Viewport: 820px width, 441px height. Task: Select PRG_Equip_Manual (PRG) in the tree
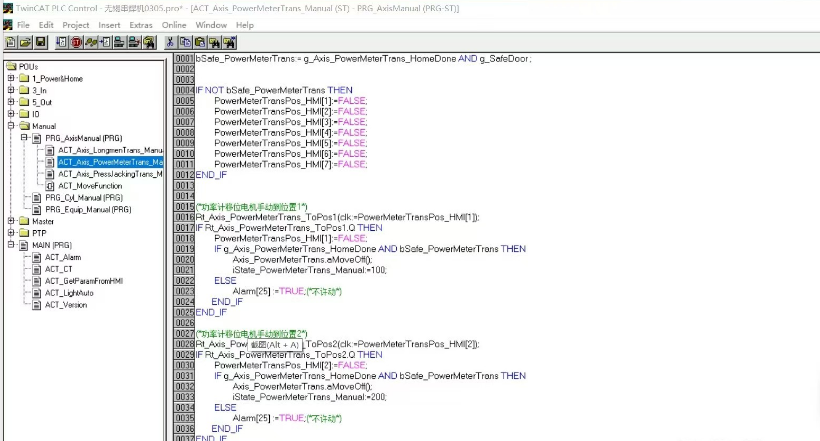tap(88, 210)
